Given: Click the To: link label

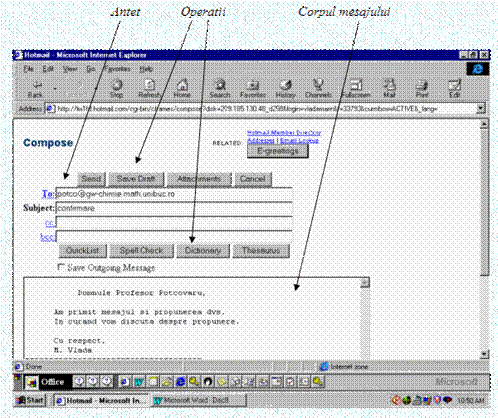Looking at the screenshot, I should click(x=49, y=194).
